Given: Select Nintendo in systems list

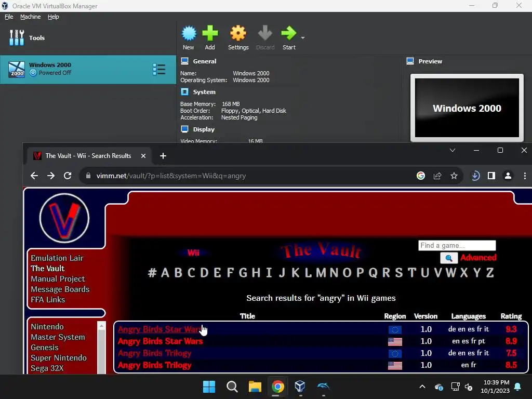Looking at the screenshot, I should 47,326.
